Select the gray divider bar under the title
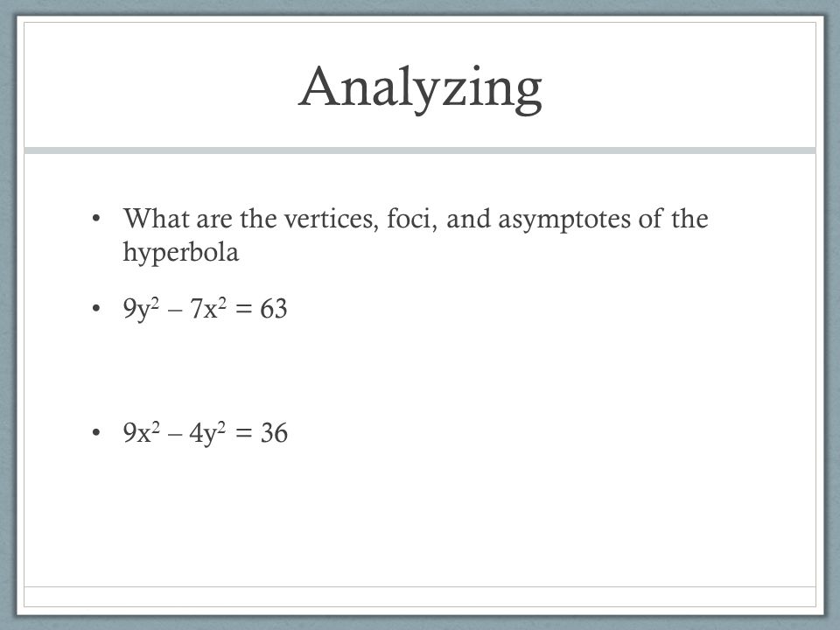The height and width of the screenshot is (630, 840). point(420,150)
